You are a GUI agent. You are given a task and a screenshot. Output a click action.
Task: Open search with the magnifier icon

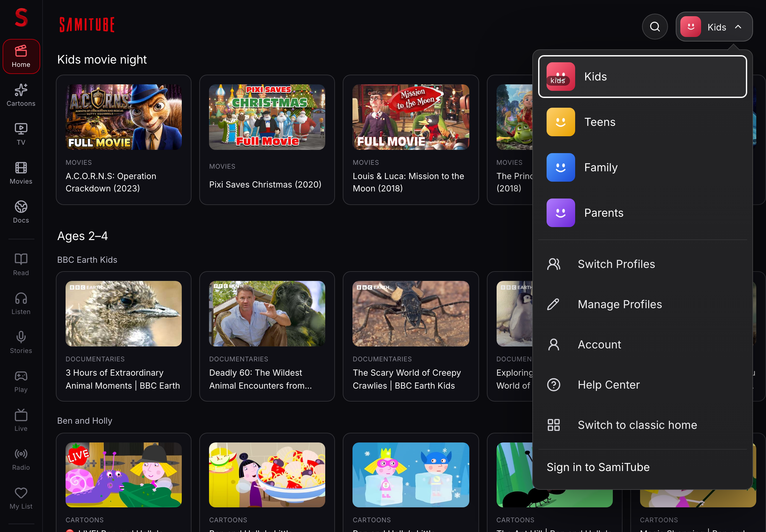pyautogui.click(x=655, y=27)
